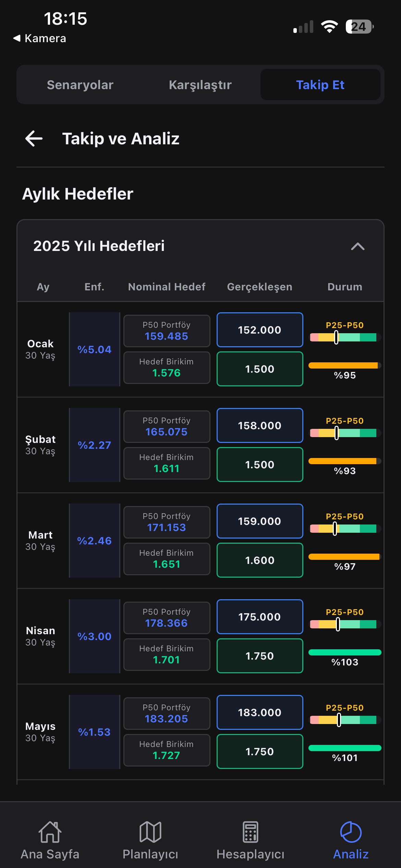Edit Mart actual savings value 1.600
Viewport: 401px width, 868px height.
(260, 560)
